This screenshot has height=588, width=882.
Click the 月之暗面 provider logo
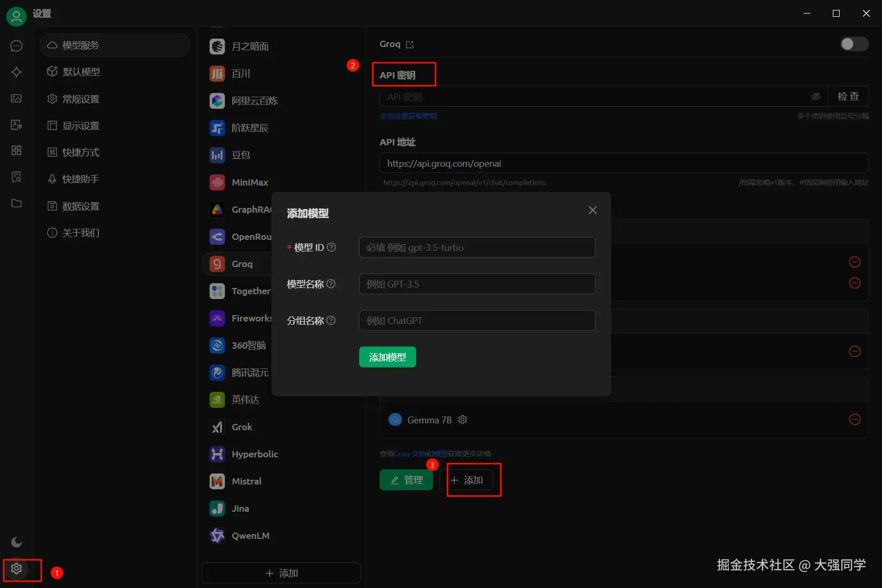point(217,47)
